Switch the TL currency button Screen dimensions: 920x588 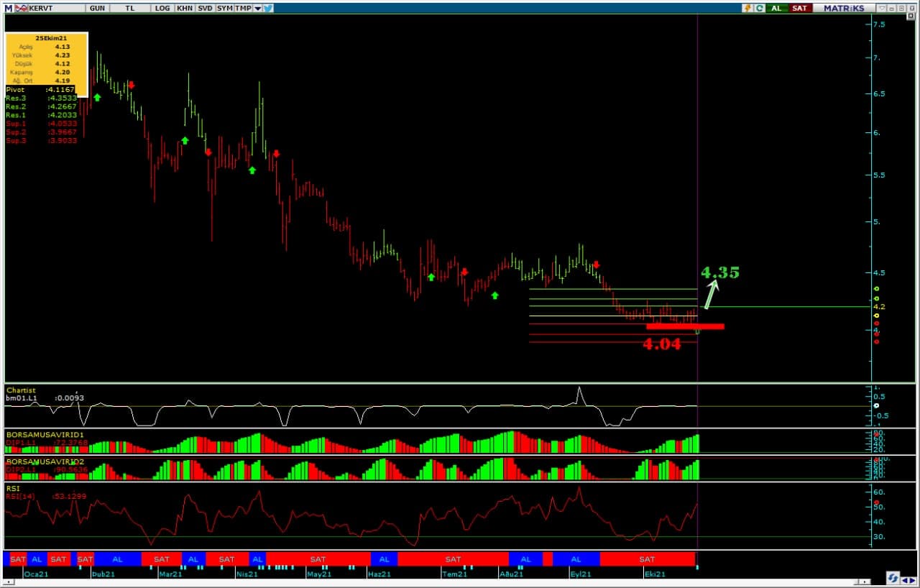click(129, 8)
